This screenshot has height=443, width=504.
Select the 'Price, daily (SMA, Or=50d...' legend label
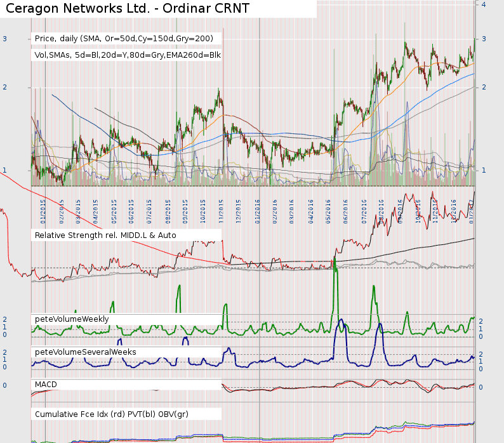(x=124, y=39)
